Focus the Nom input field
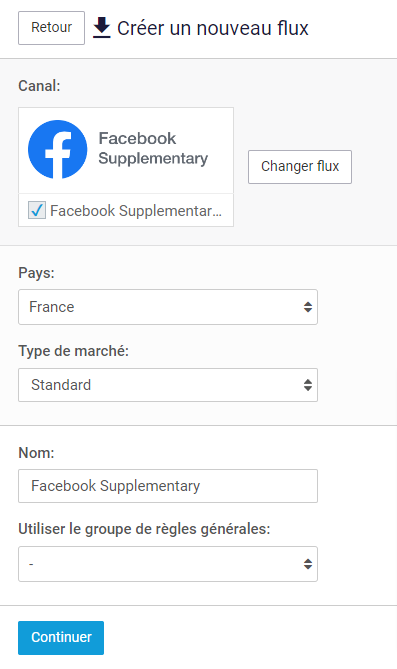 coord(168,486)
